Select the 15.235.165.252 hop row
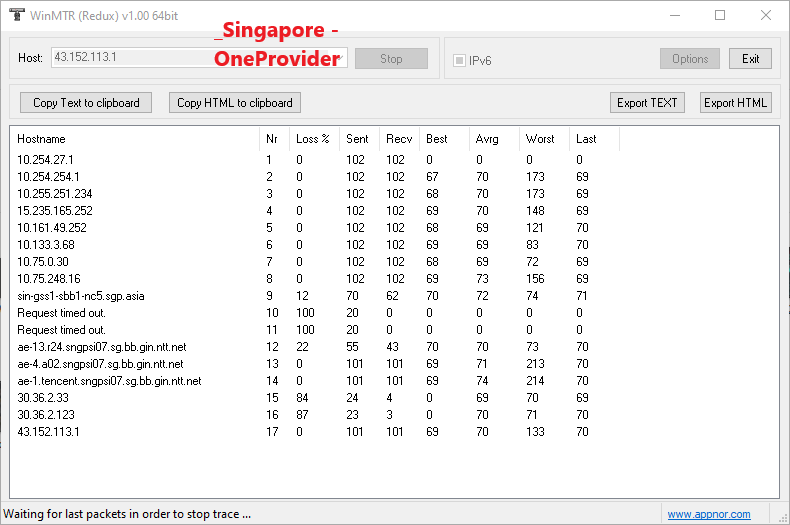Image resolution: width=790 pixels, height=525 pixels. click(x=315, y=211)
